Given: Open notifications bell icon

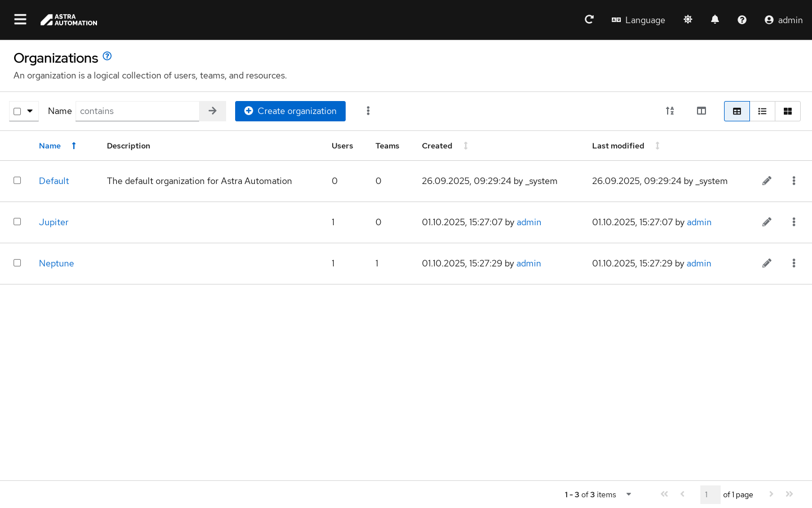Looking at the screenshot, I should pos(715,20).
